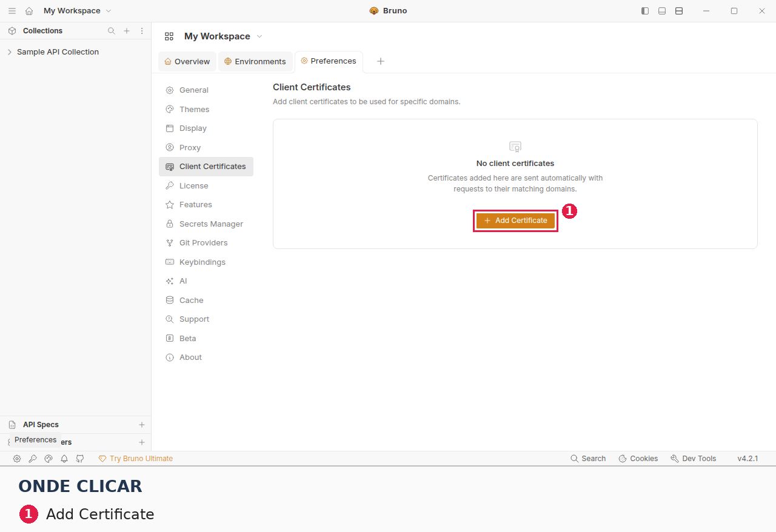
Task: Select Client Certificates in preferences sidebar
Action: (x=206, y=167)
